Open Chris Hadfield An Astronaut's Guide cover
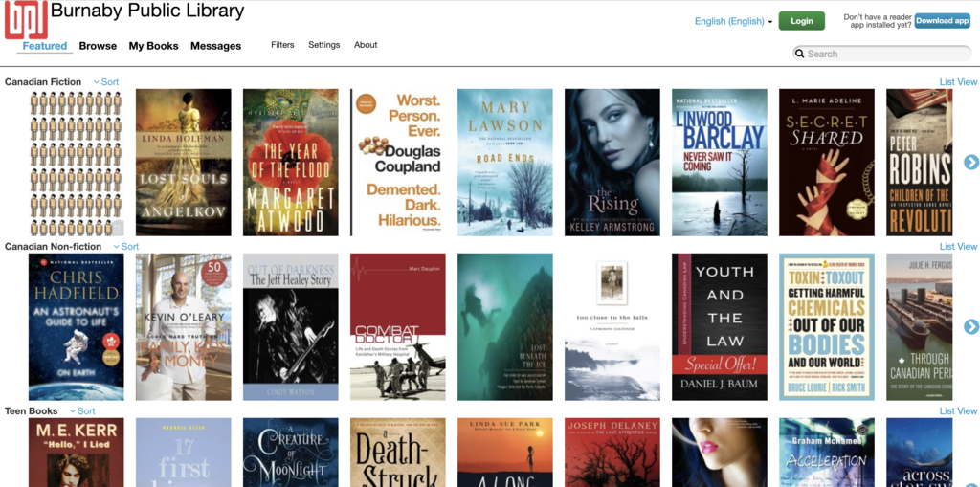This screenshot has width=980, height=487. (x=77, y=327)
